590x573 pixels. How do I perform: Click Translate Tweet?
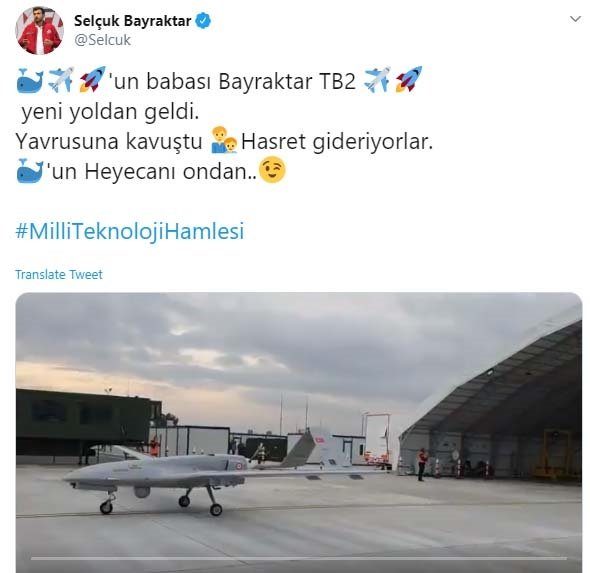click(x=59, y=275)
